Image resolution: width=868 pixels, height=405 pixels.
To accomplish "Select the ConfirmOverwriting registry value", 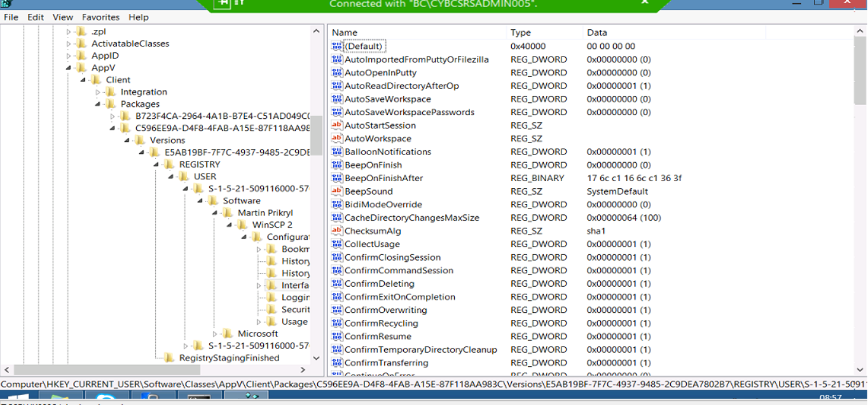I will tap(385, 310).
